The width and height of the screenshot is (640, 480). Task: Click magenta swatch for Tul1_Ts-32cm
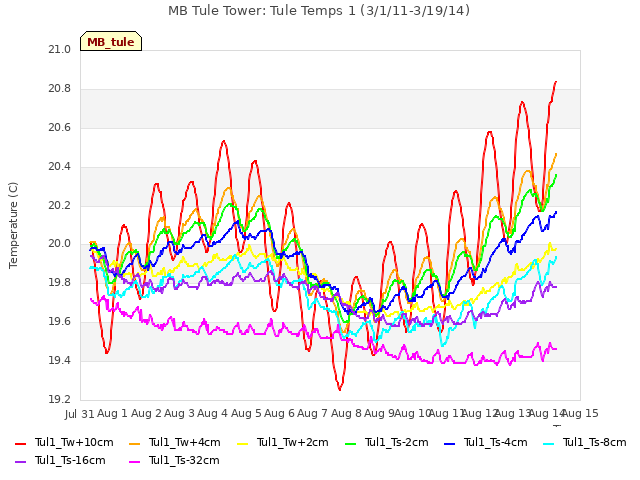click(x=134, y=461)
